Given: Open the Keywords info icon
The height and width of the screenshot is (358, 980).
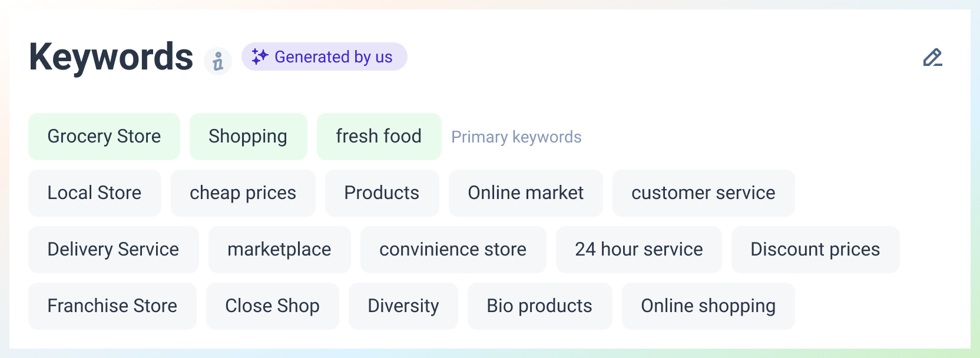Looking at the screenshot, I should point(218,61).
